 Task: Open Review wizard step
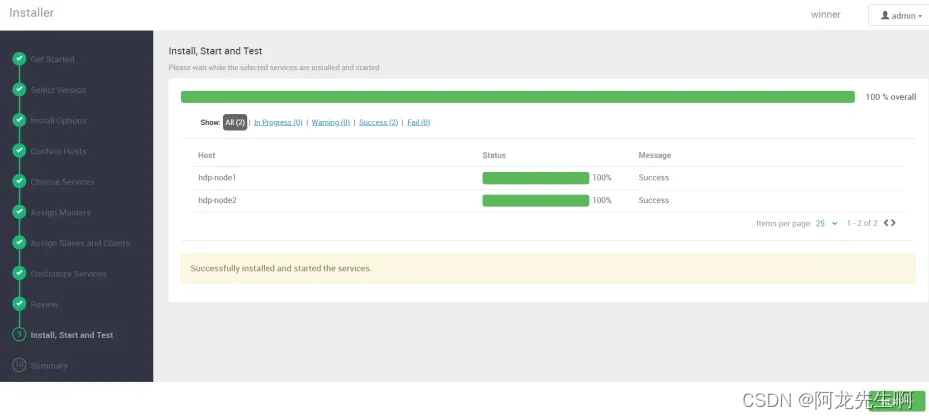(44, 305)
